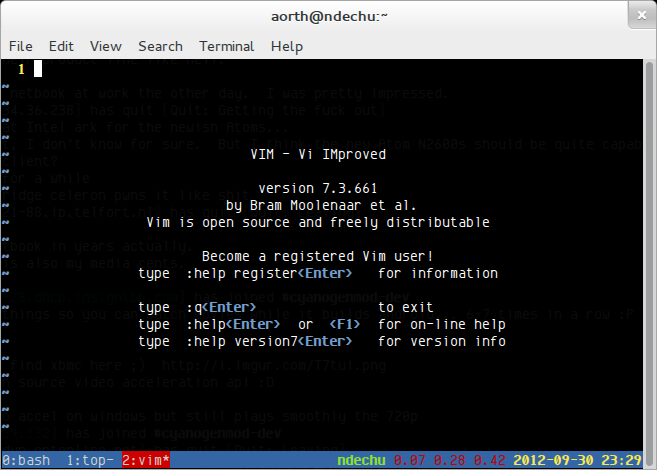The height and width of the screenshot is (470, 657).
Task: Open the File menu
Action: (x=21, y=46)
